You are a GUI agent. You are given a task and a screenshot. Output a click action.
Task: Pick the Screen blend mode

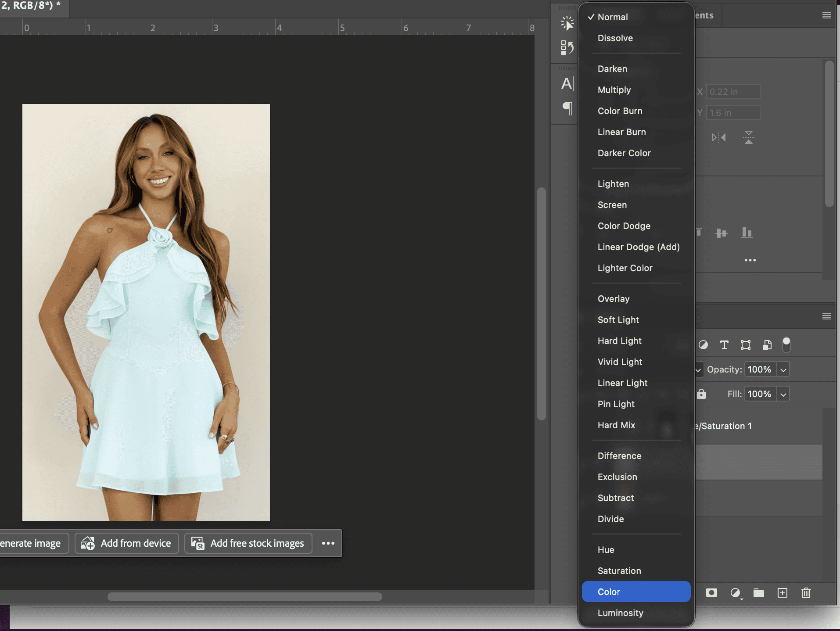pos(636,204)
